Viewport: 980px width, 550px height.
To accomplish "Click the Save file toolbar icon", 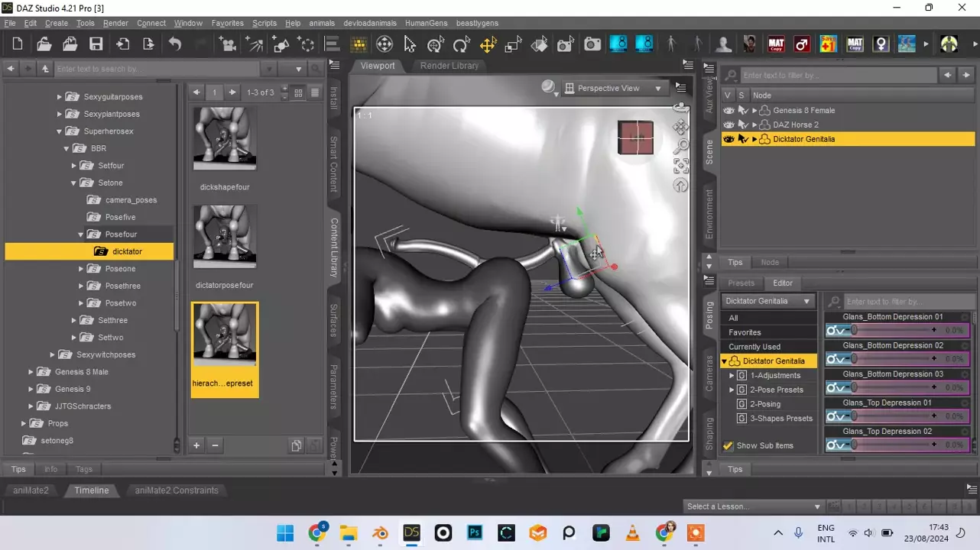I will 96,44.
